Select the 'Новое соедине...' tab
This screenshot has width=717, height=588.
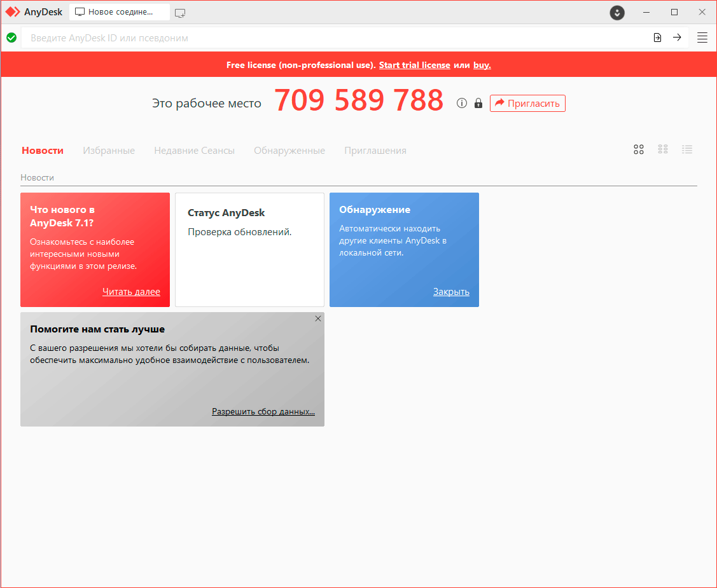point(120,12)
